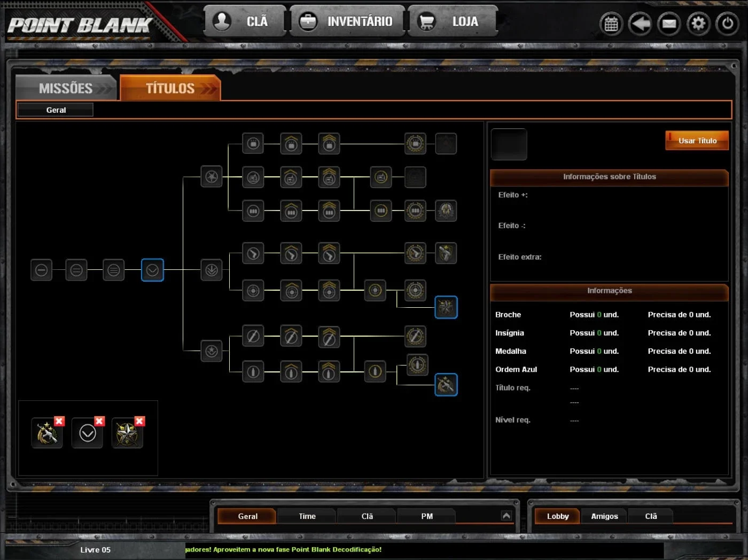Select the title node with two lines

[x=76, y=270]
